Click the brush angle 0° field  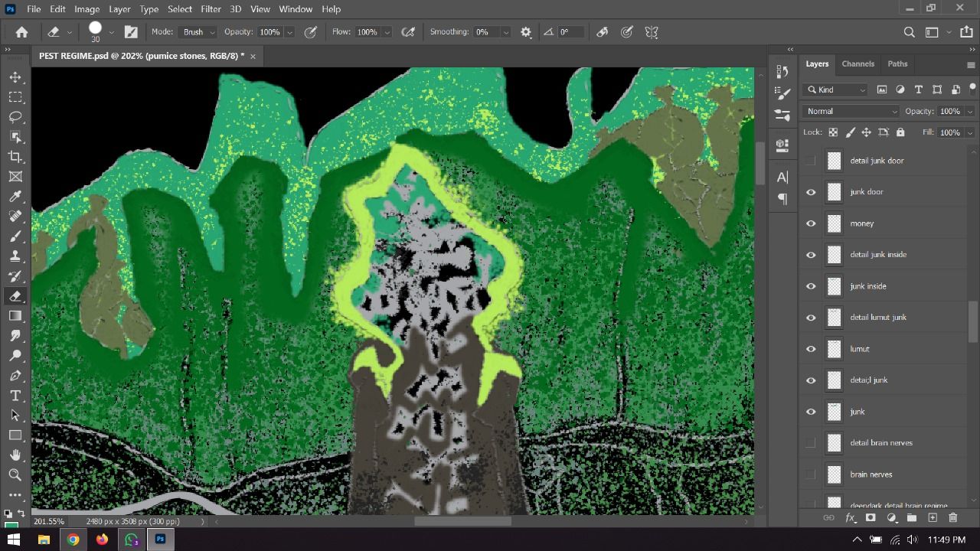pos(570,32)
